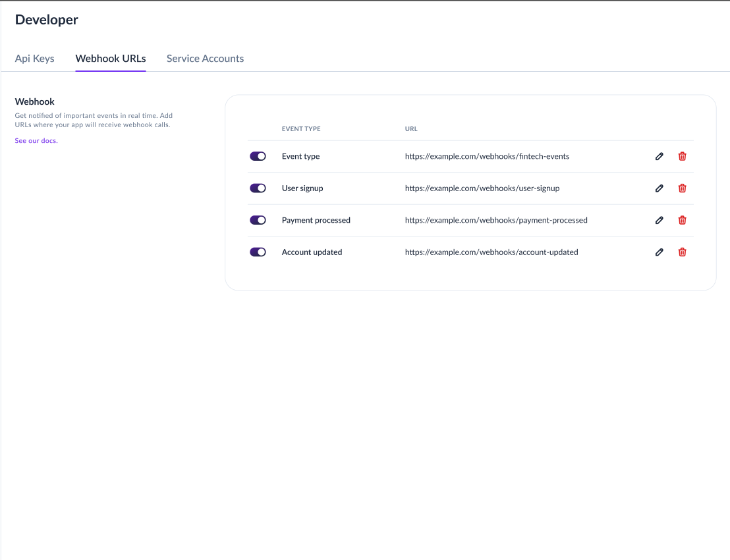730x560 pixels.
Task: Click the edit pencil for User signup webhook
Action: click(659, 188)
